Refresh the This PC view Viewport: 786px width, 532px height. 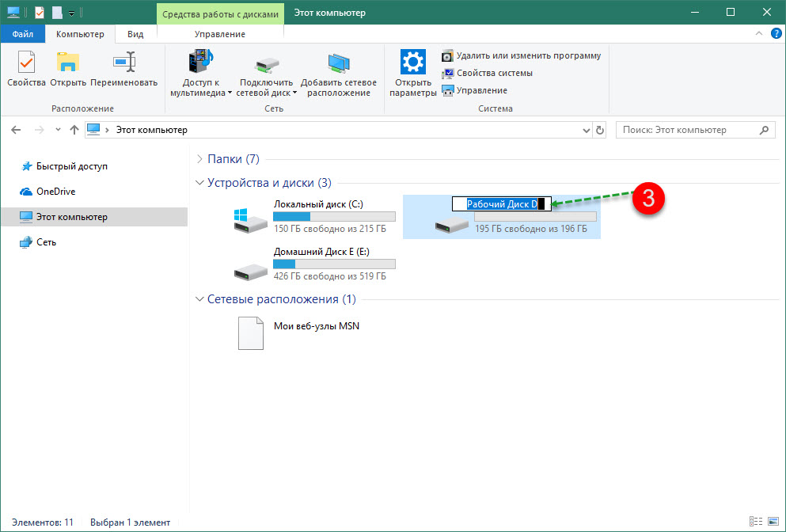point(599,131)
